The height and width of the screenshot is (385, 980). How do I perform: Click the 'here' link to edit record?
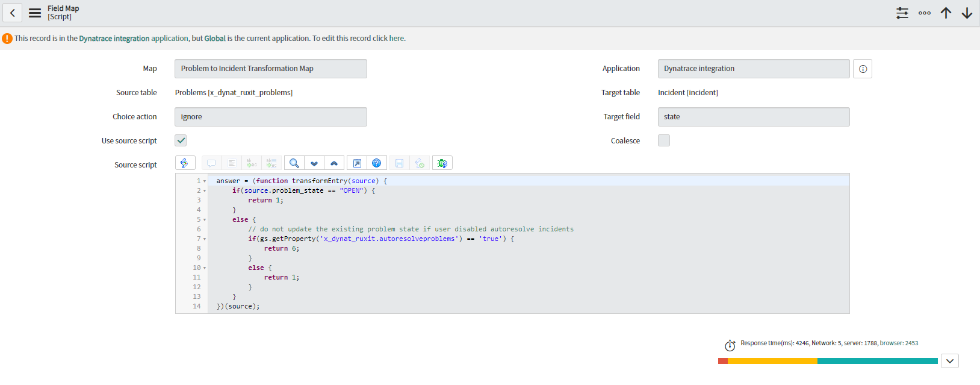point(396,39)
